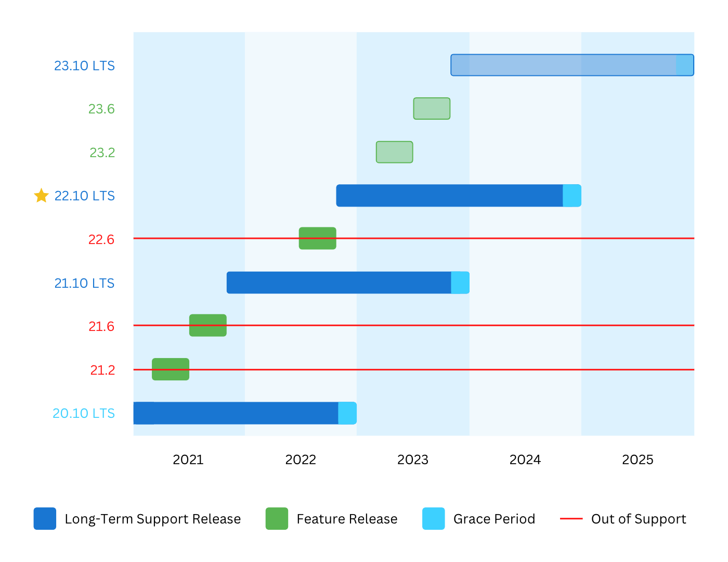Click the 2025 year axis label
The height and width of the screenshot is (562, 728).
tap(638, 460)
